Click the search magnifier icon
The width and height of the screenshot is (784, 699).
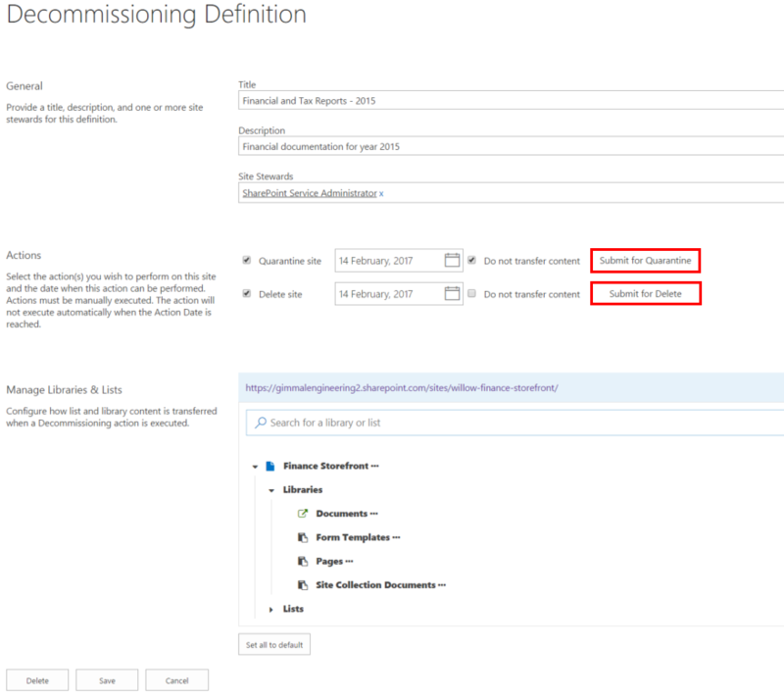(x=261, y=423)
